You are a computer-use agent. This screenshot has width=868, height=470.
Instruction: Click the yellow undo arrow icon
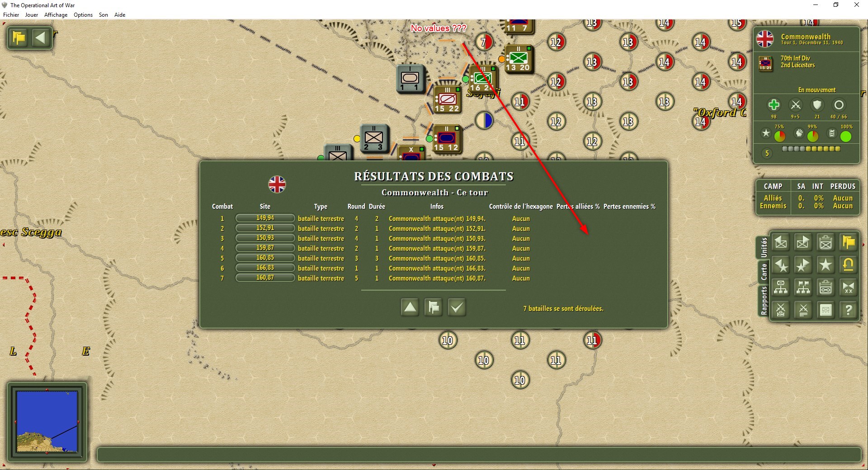pyautogui.click(x=848, y=265)
